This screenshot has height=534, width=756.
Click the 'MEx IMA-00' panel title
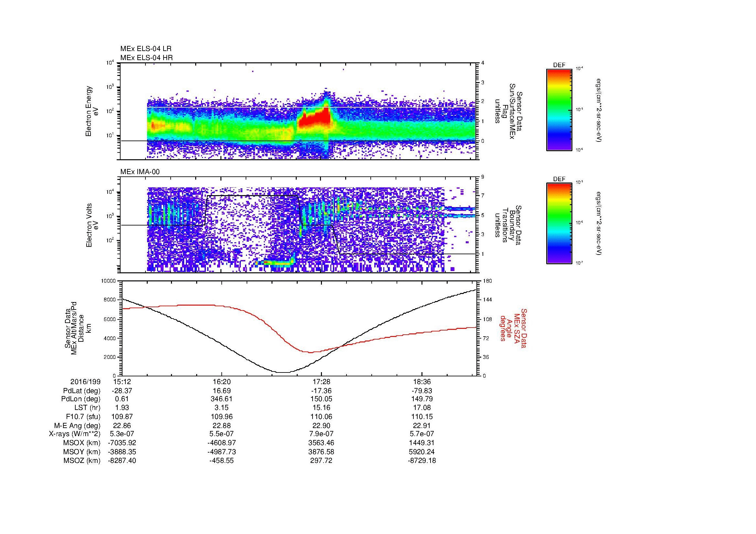140,172
